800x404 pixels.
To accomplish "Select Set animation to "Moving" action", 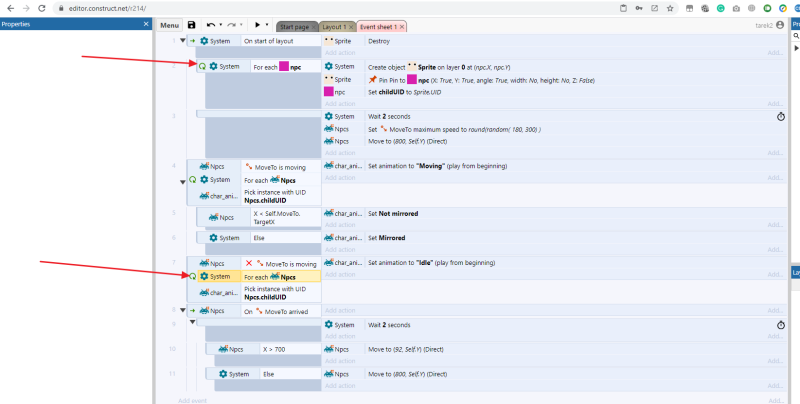I will [576, 166].
